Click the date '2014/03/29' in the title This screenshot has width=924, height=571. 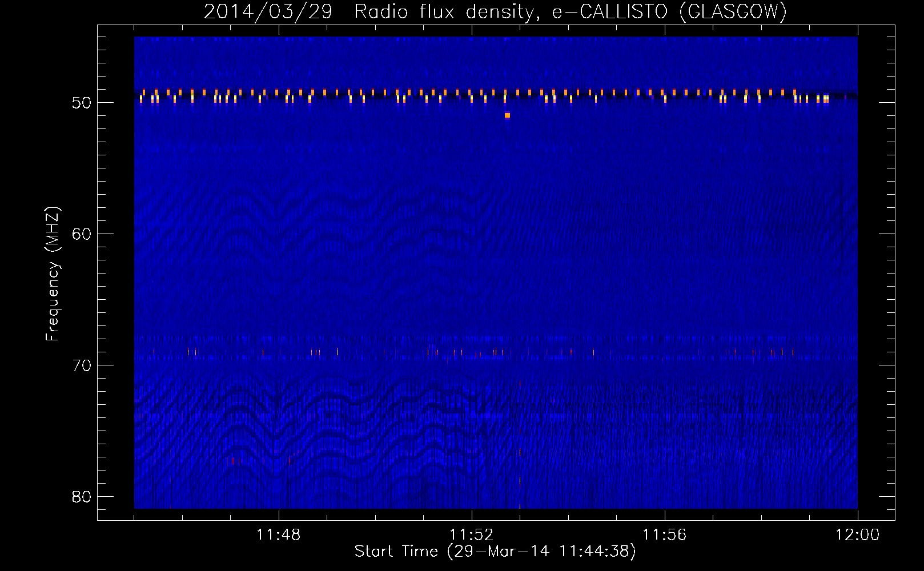pyautogui.click(x=268, y=11)
